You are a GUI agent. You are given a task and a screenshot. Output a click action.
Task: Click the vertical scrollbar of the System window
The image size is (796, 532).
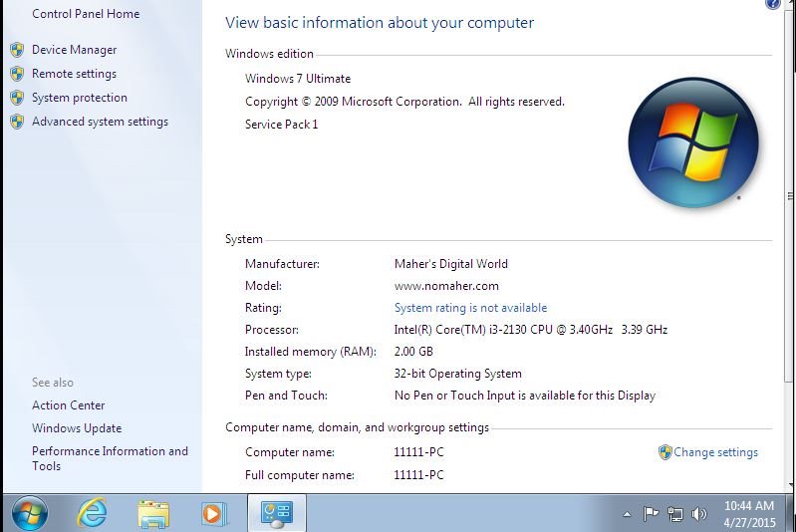point(790,244)
